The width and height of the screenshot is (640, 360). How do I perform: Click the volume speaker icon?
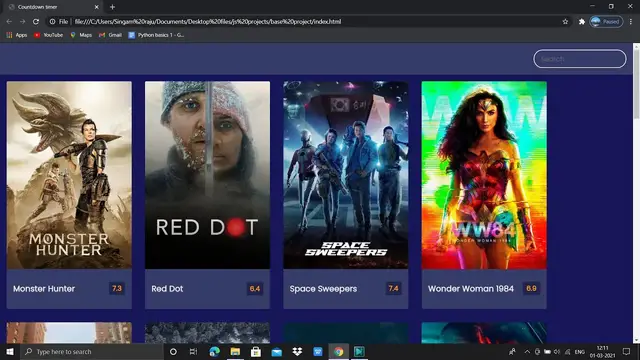click(557, 351)
